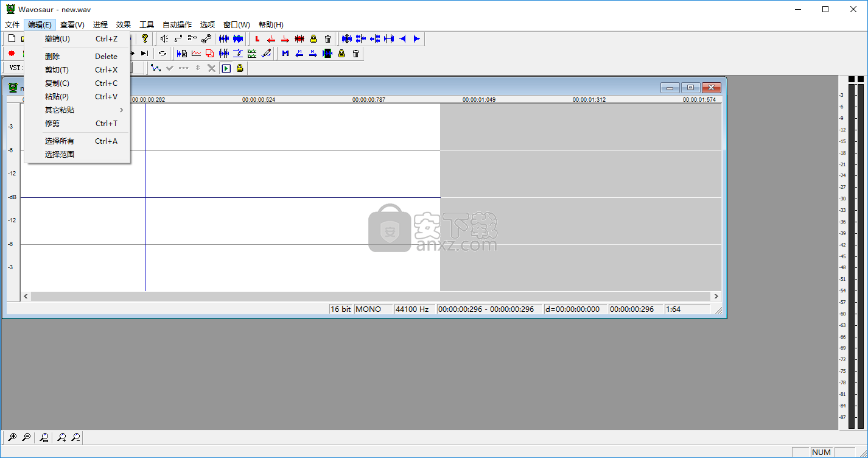
Task: Open the 窗口(W) menu
Action: click(237, 24)
